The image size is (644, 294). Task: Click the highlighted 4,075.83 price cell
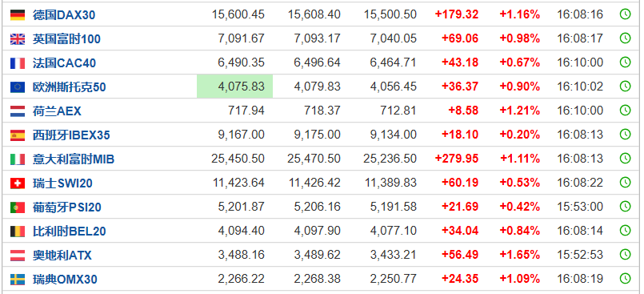[x=235, y=87]
